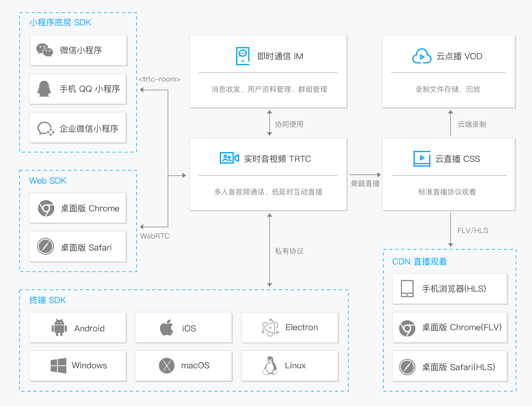Click the 协同使用 arrow label
Screen dimensions: 532x406
coord(289,124)
